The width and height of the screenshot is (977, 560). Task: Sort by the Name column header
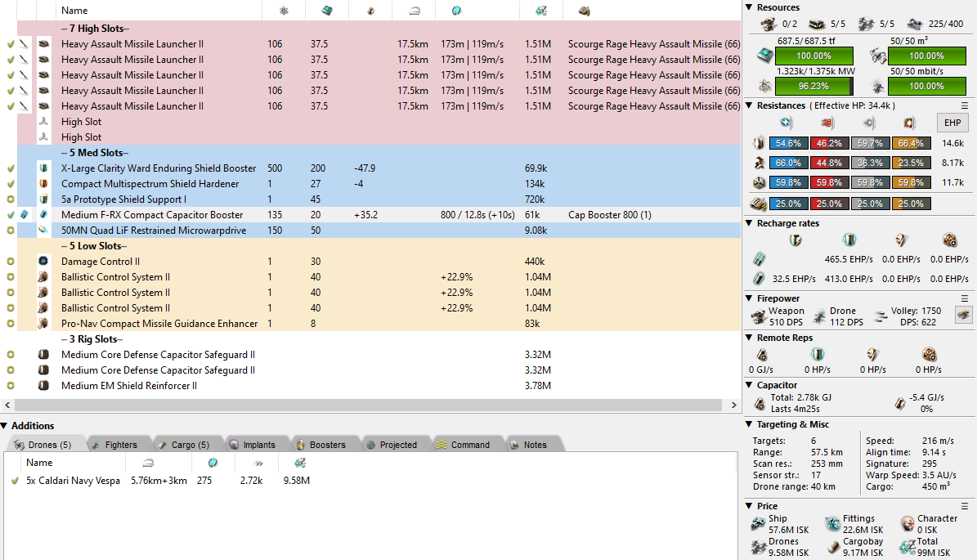(74, 11)
